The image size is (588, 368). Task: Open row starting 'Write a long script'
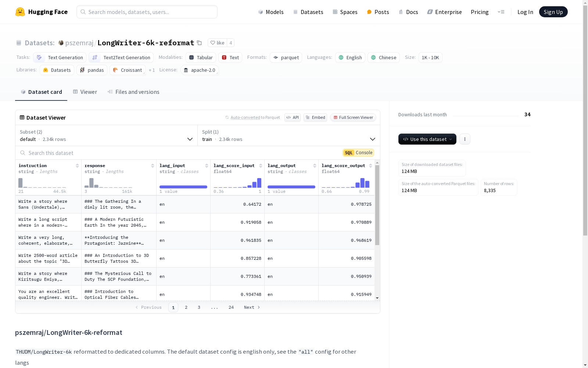[195, 222]
